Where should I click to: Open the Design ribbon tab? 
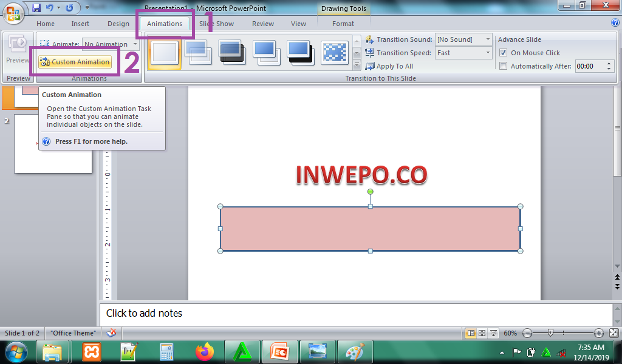click(x=118, y=24)
